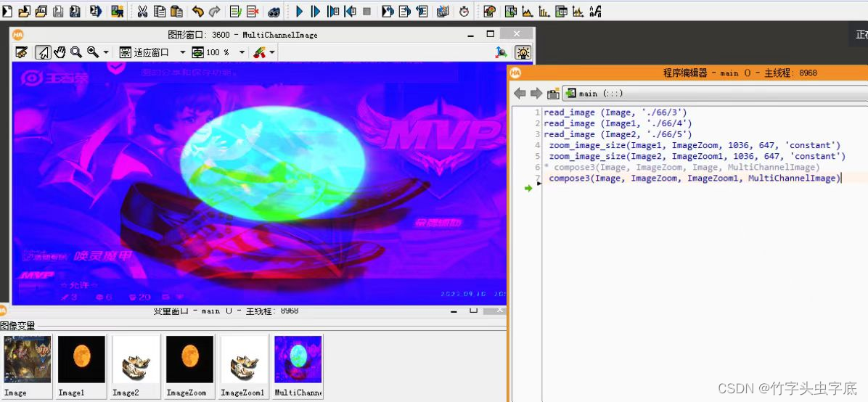
Task: Click the zoom-in plus magnifier tool
Action: (x=93, y=52)
